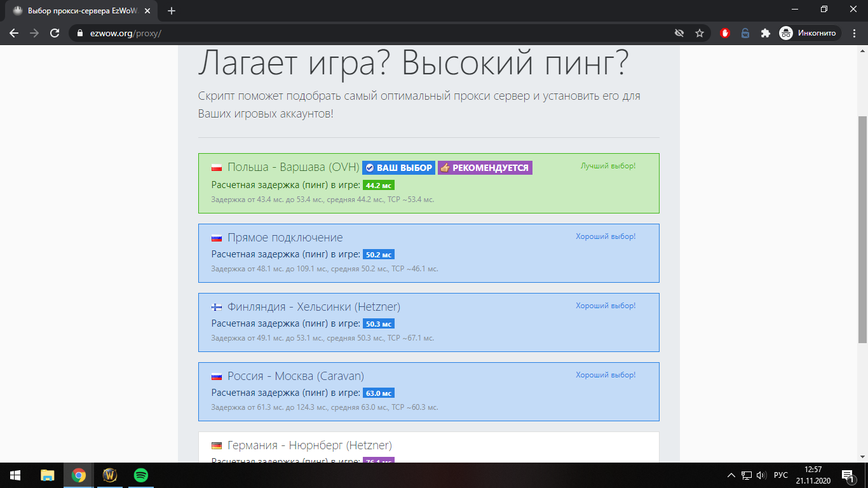Click the 50.3 мс ping label
The height and width of the screenshot is (488, 868).
click(379, 324)
